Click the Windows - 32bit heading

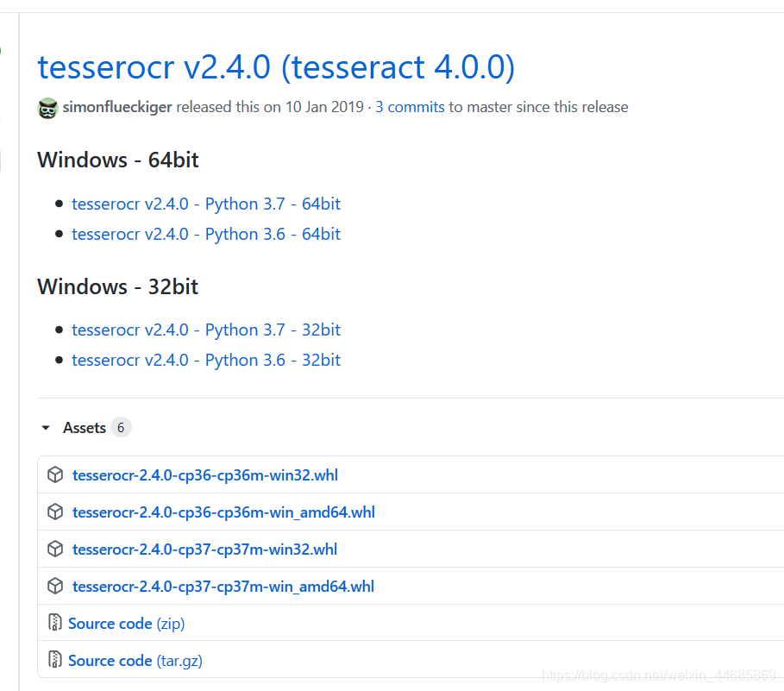click(118, 287)
